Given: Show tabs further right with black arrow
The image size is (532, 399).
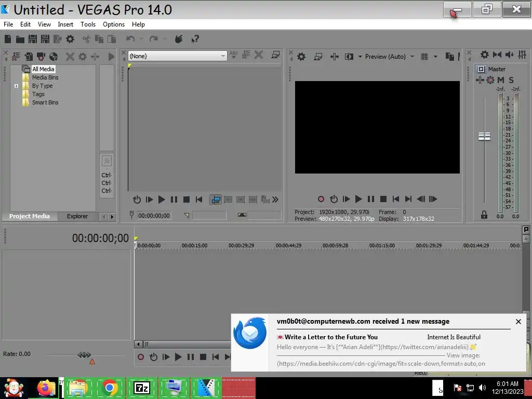Looking at the screenshot, I should pos(112,217).
